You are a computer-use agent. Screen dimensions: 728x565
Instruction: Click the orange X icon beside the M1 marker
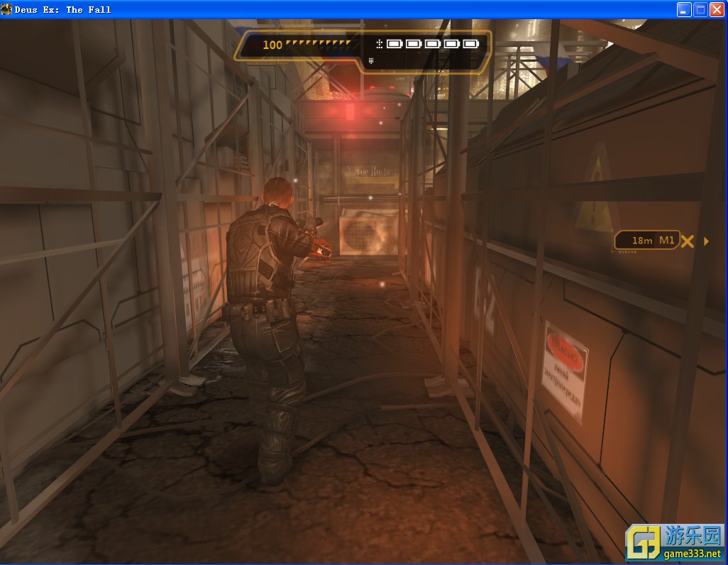click(688, 241)
